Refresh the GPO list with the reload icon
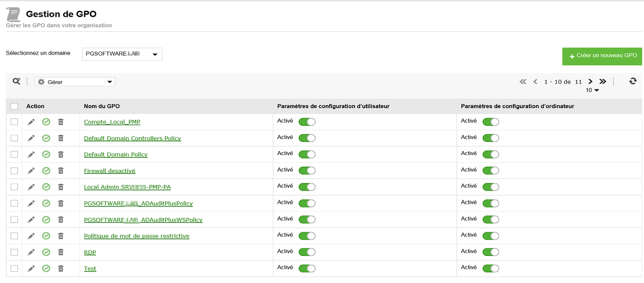 point(633,81)
